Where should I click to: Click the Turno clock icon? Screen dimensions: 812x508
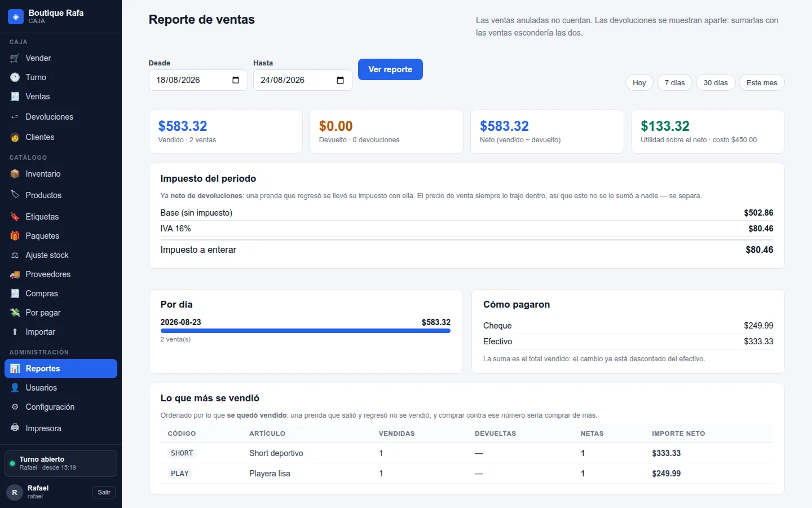pyautogui.click(x=15, y=77)
